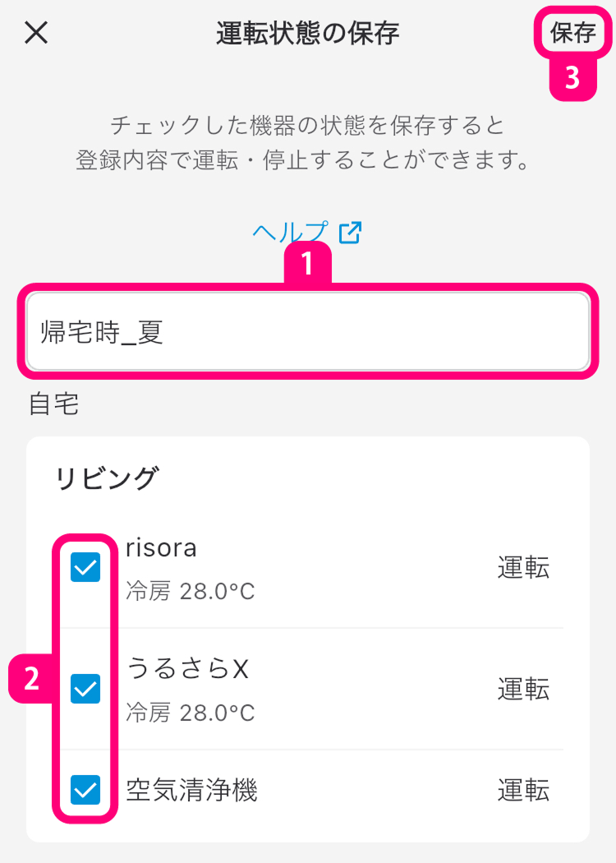
Task: Focus the 帰宅時_夏 name field
Action: [307, 332]
